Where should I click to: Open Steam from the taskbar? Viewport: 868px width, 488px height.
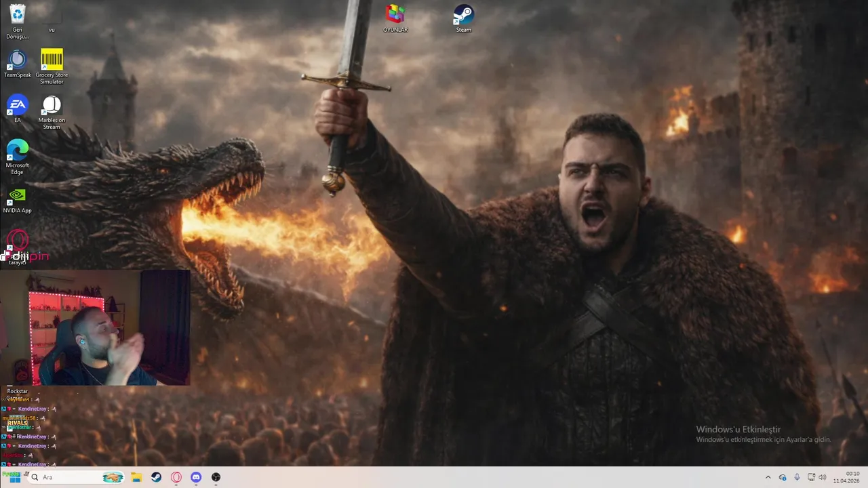pos(156,477)
